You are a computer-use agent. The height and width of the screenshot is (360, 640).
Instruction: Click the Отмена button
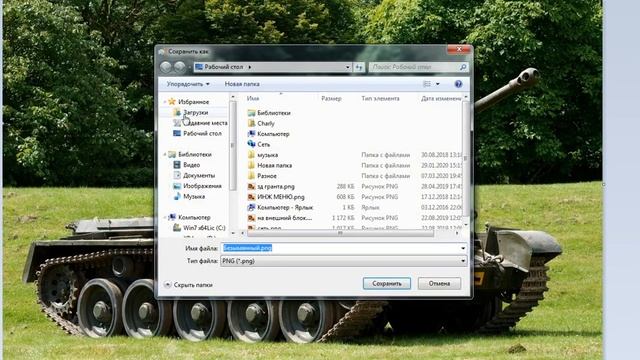(439, 283)
